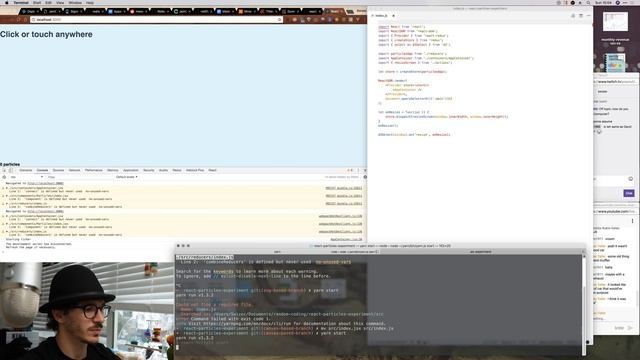This screenshot has width=640, height=360.
Task: Select the 'yarn' tab in Terminal window
Action: coord(277,252)
